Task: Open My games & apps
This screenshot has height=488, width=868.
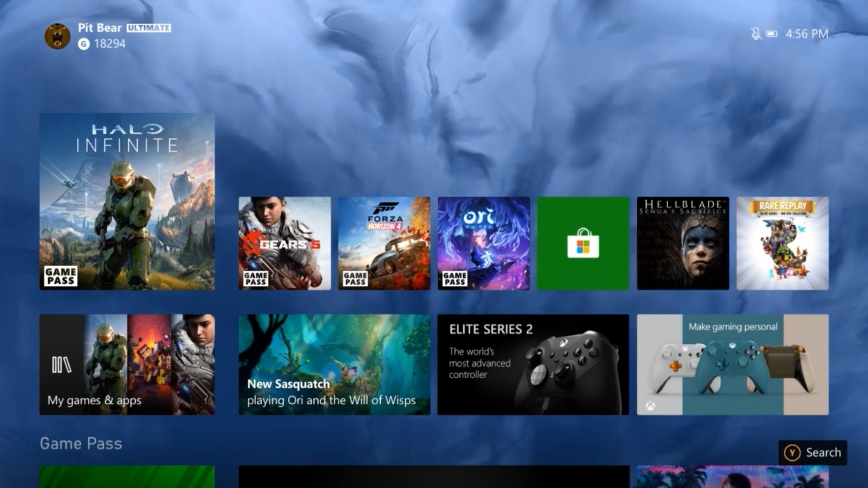Action: tap(127, 365)
